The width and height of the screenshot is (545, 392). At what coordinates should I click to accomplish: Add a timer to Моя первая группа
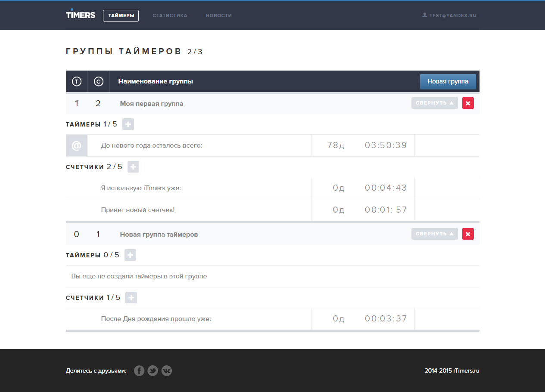[128, 124]
